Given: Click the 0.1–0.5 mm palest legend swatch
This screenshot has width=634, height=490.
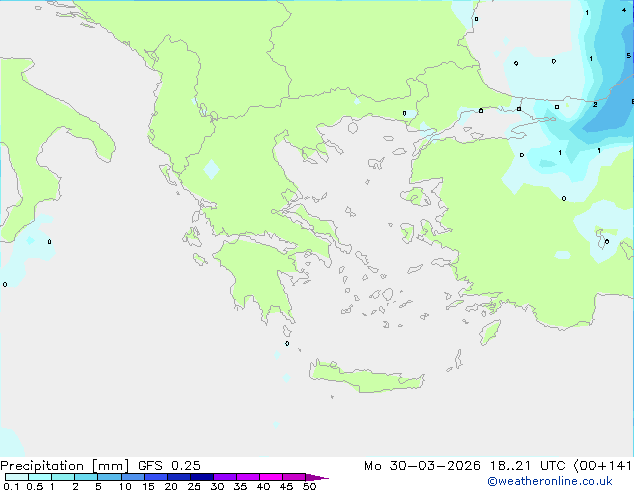Looking at the screenshot, I should [17, 477].
